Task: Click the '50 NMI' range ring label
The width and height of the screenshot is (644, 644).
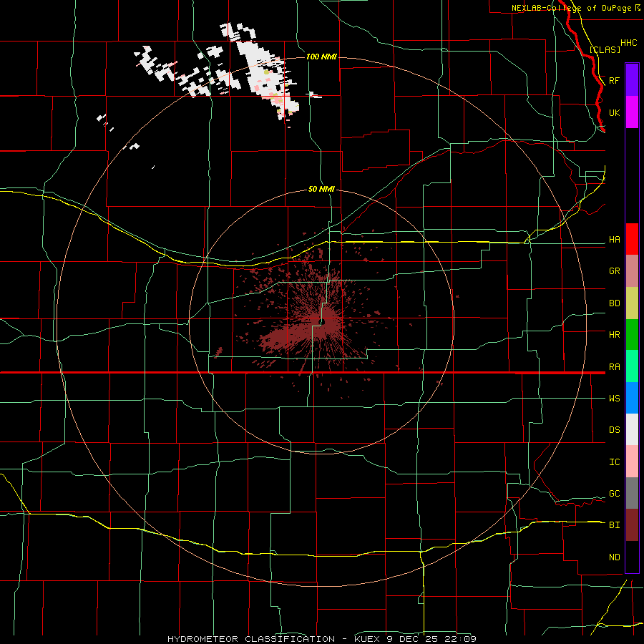Action: (321, 190)
